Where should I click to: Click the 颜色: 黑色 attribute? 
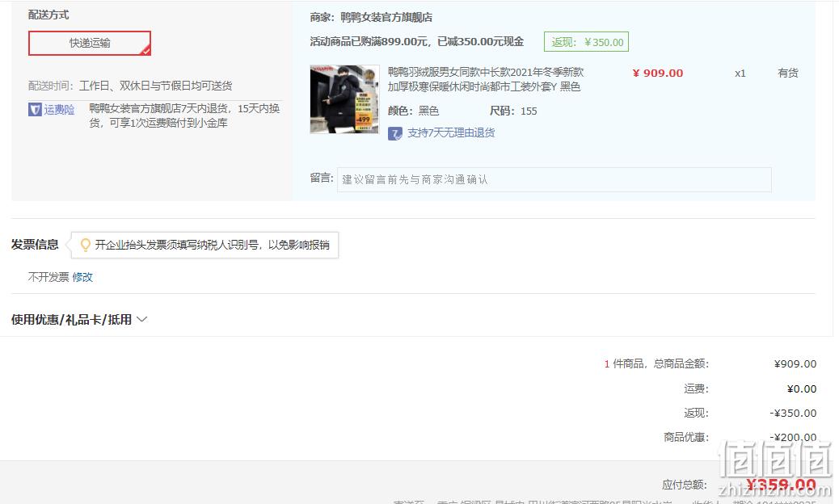(413, 111)
